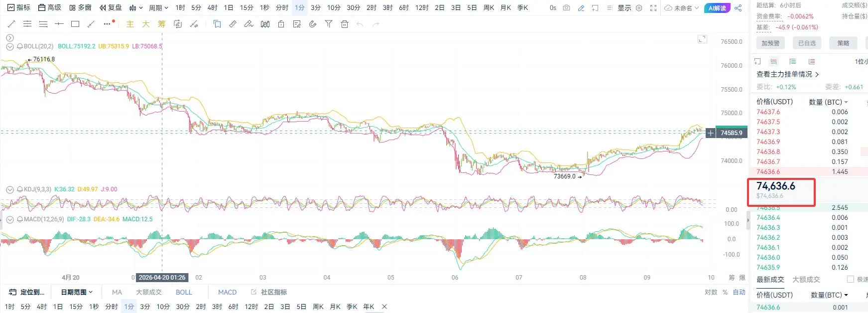Click the blue pencil edit icon

(x=581, y=8)
